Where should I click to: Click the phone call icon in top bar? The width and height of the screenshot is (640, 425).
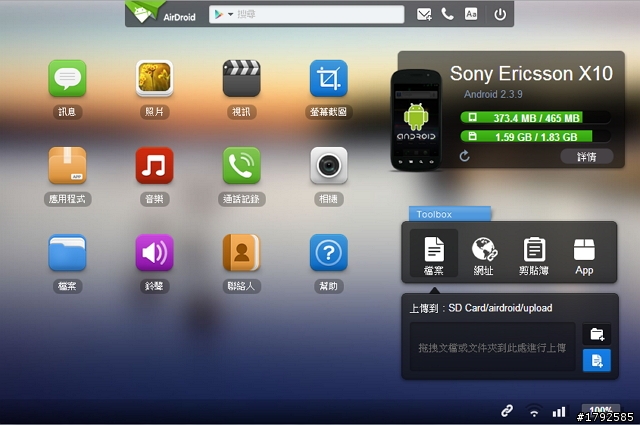click(447, 14)
